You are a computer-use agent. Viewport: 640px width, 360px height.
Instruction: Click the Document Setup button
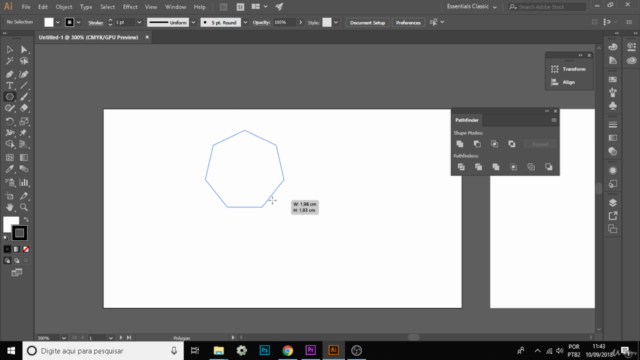(x=367, y=22)
